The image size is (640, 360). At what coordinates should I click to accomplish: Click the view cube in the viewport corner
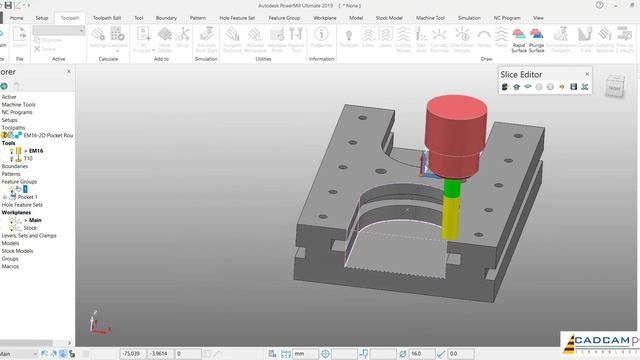615,86
